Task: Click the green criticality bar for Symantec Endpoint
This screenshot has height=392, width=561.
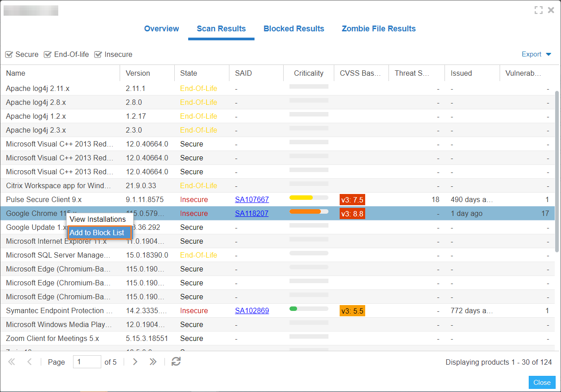Action: click(x=309, y=309)
